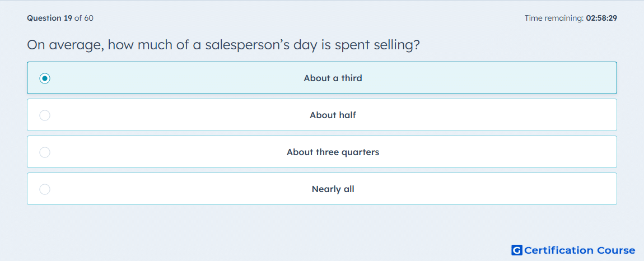Mark the "Nearly all" radio button
The width and height of the screenshot is (644, 261).
45,189
